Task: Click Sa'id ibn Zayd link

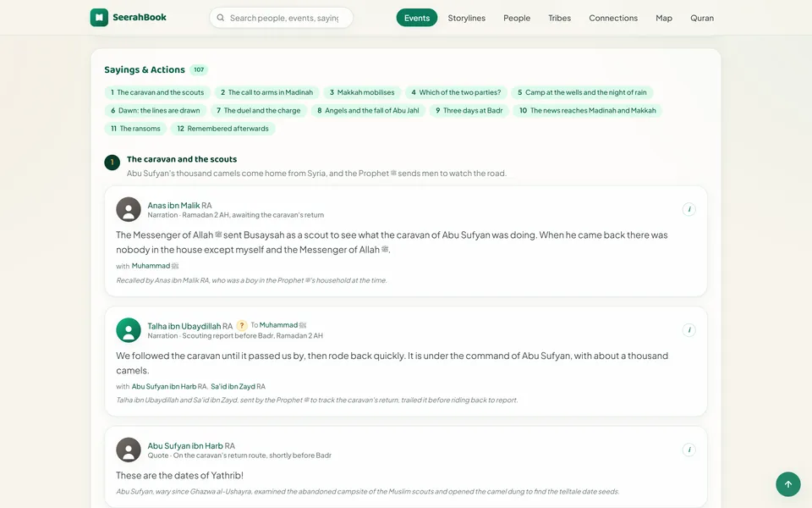Action: (233, 387)
